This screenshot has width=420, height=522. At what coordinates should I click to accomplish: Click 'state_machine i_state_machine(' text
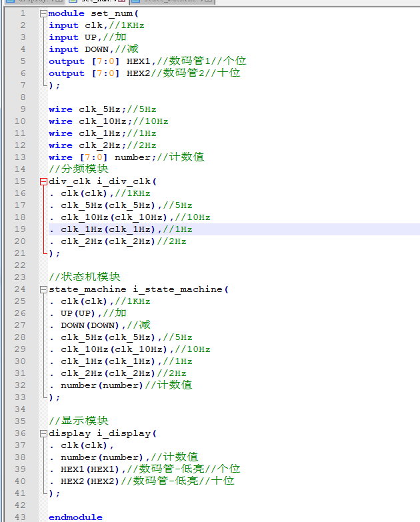pyautogui.click(x=139, y=289)
